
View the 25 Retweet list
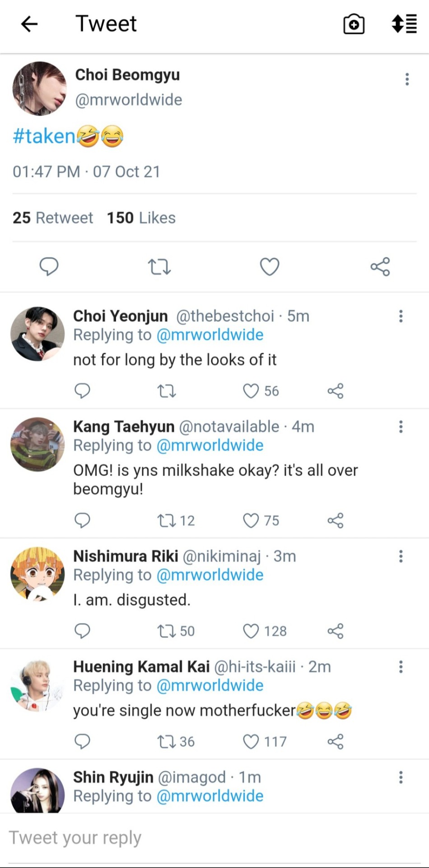click(52, 218)
